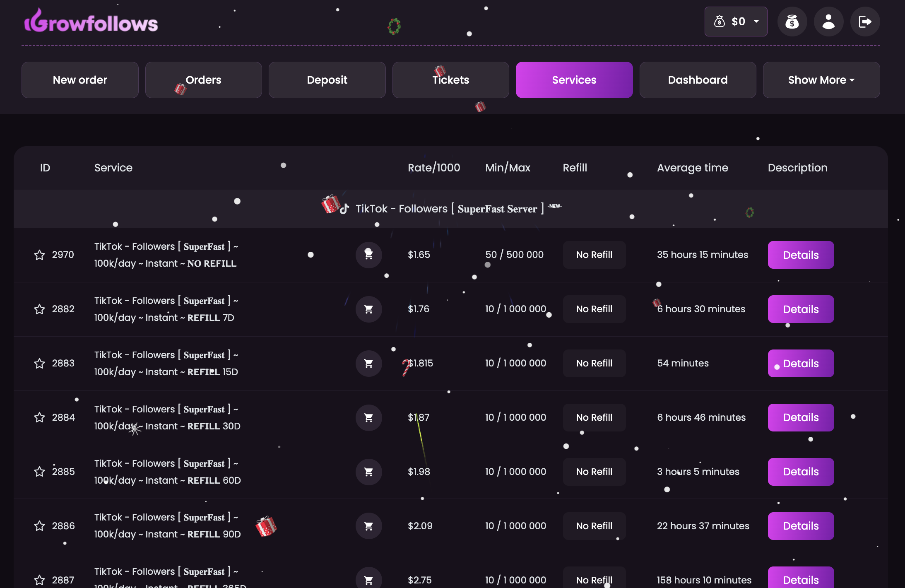905x588 pixels.
Task: Click the $1.98 rate value
Action: [x=419, y=472]
